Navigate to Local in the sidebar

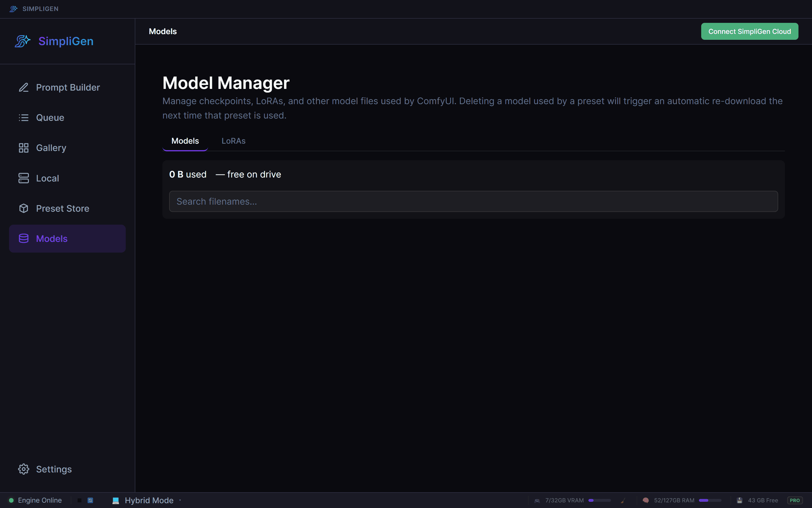click(67, 178)
